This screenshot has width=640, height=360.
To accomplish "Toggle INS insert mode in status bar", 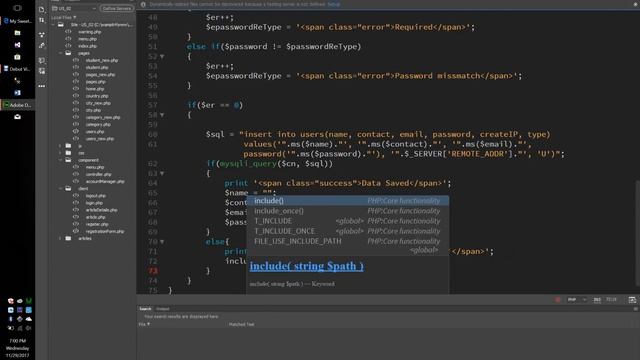I will (x=597, y=300).
